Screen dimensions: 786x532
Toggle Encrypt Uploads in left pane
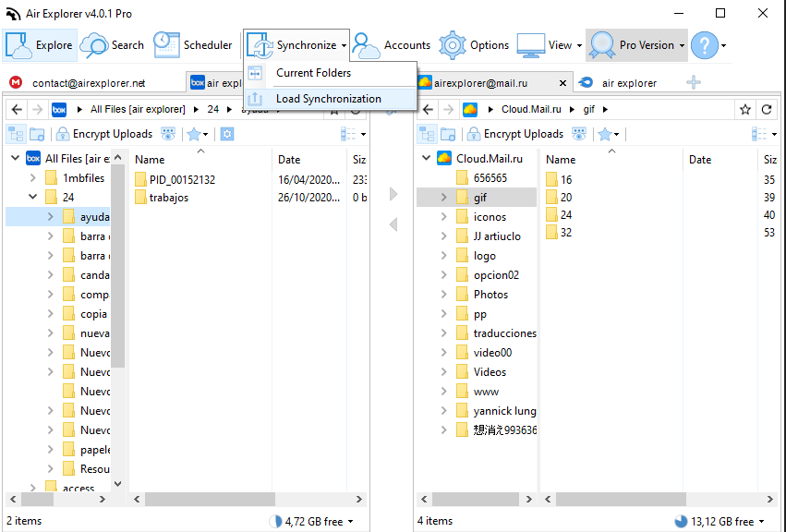(104, 134)
